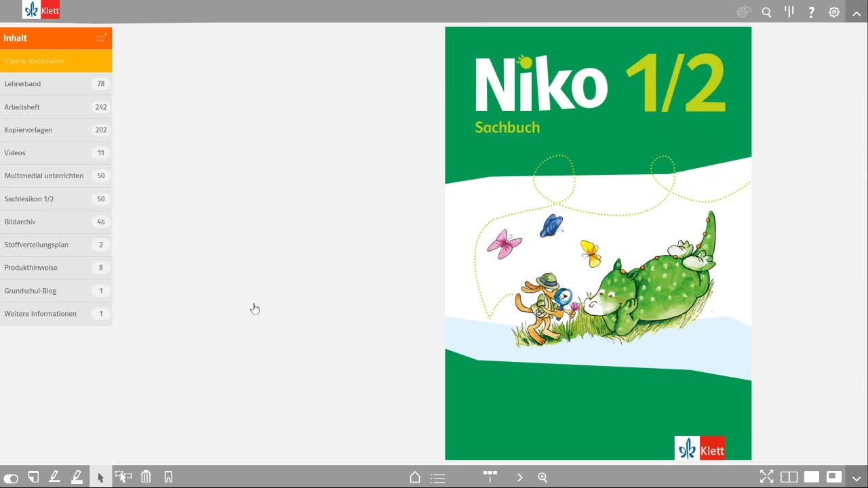Click the count badge 2 beside Stoffverteilungsplan
The image size is (868, 488).
(101, 245)
